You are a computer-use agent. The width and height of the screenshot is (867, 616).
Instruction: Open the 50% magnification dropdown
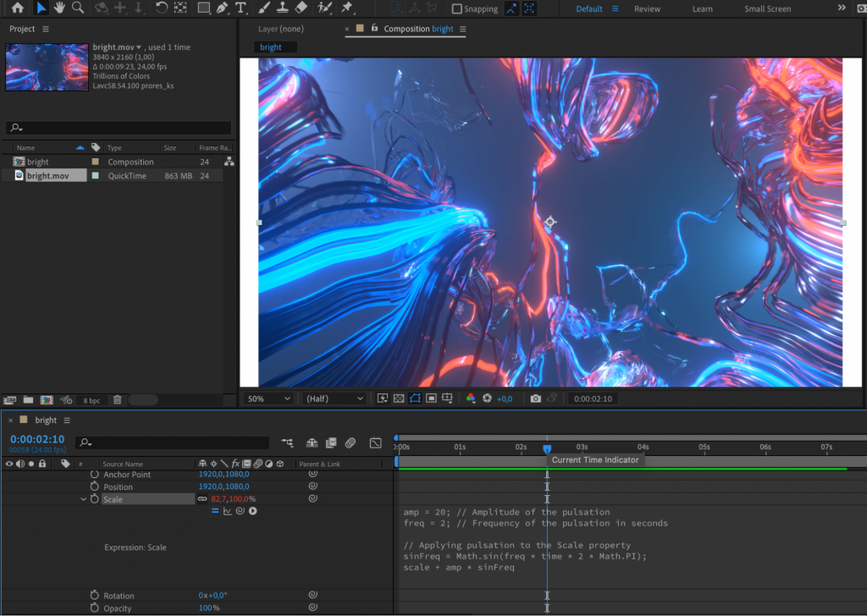click(x=267, y=398)
